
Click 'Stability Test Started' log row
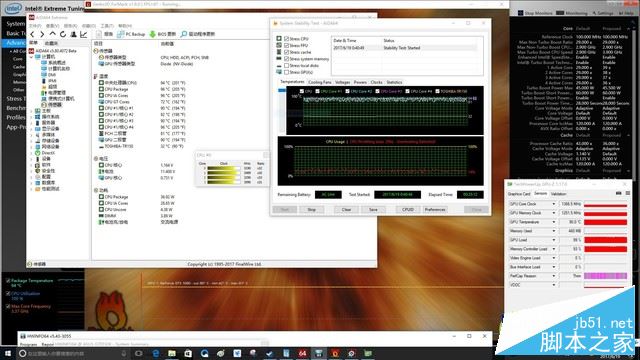click(x=405, y=48)
